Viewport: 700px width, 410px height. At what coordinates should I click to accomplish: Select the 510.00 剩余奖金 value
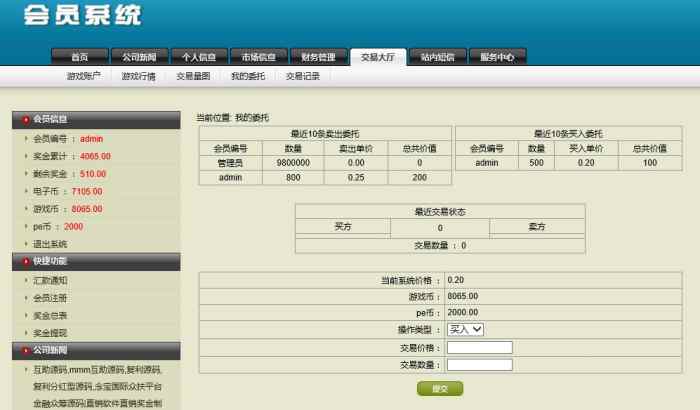point(93,174)
